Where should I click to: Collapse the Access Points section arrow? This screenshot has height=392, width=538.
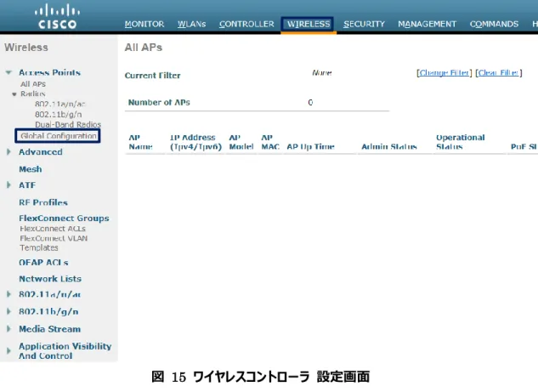coord(8,72)
